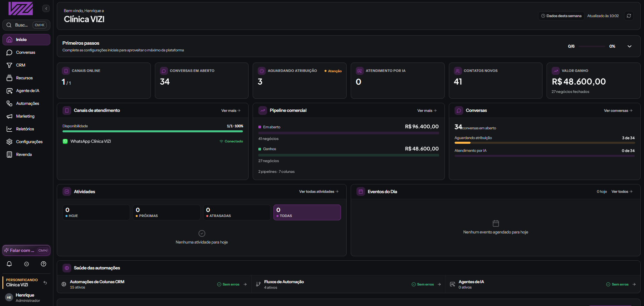
Task: Select the TODAS activities filter
Action: point(307,212)
